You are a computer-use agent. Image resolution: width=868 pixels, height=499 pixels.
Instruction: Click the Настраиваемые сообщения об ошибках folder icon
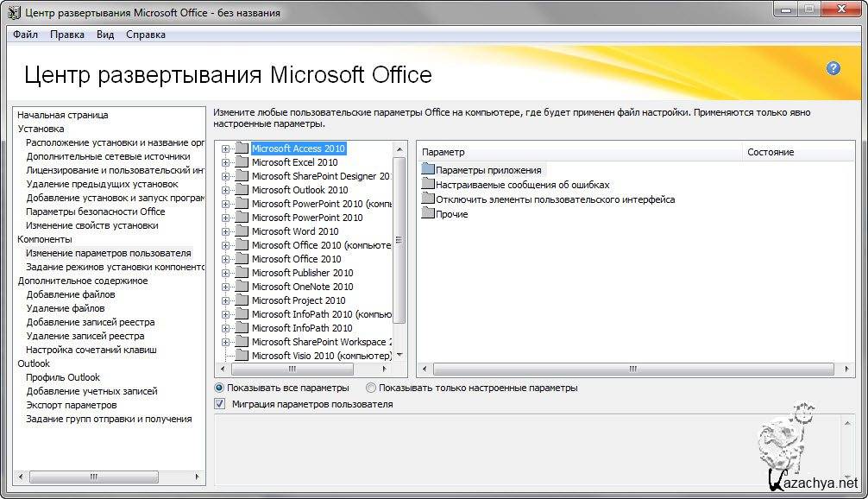pyautogui.click(x=428, y=185)
